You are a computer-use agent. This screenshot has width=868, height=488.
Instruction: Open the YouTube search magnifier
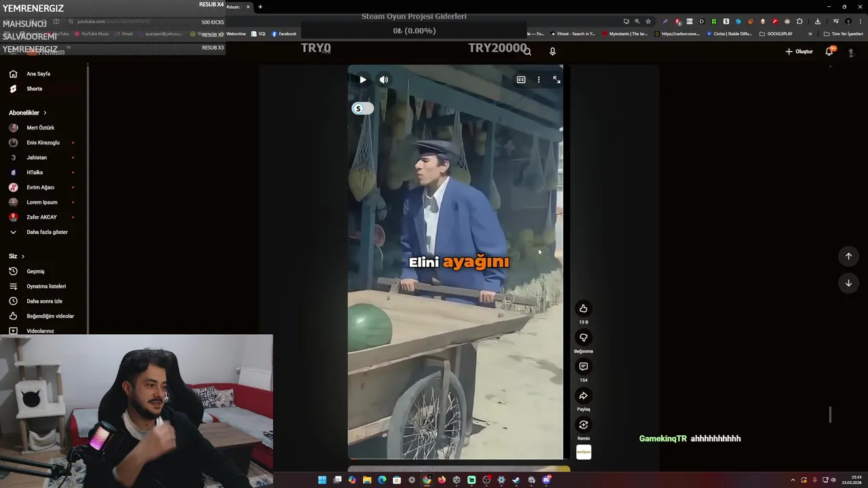(x=527, y=52)
